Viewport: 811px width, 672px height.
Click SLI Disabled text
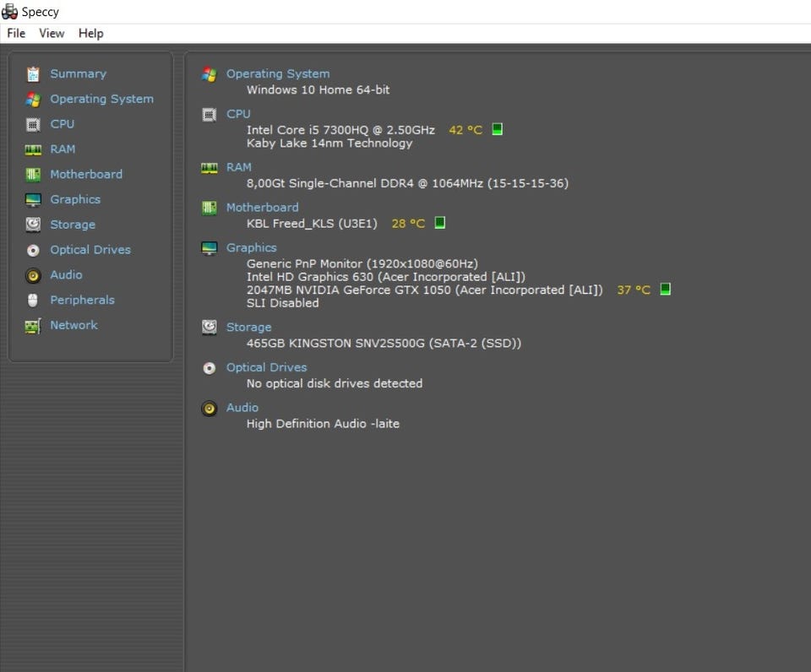(x=282, y=303)
